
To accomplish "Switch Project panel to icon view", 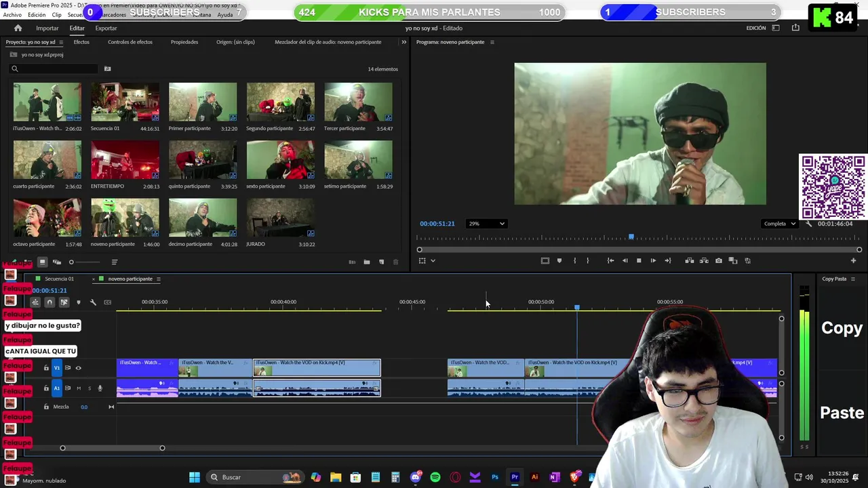I will 42,262.
